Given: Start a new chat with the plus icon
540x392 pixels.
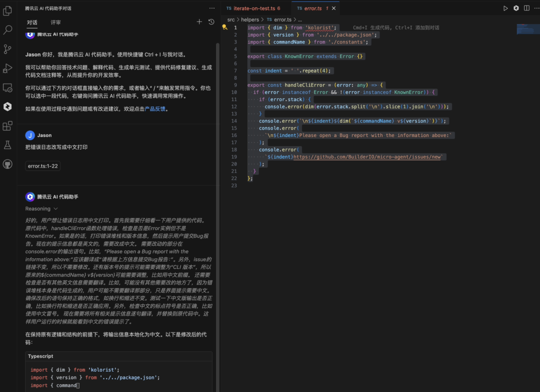Looking at the screenshot, I should coord(199,21).
